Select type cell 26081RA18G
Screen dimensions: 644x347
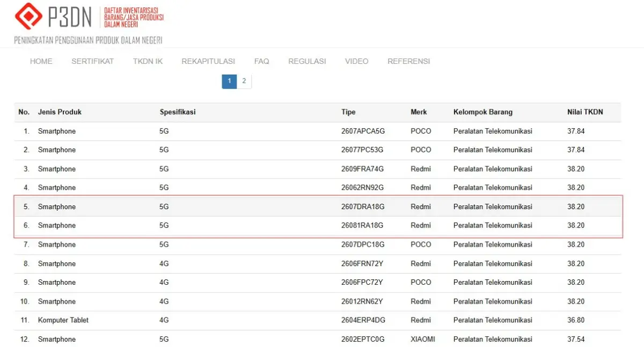[362, 226]
